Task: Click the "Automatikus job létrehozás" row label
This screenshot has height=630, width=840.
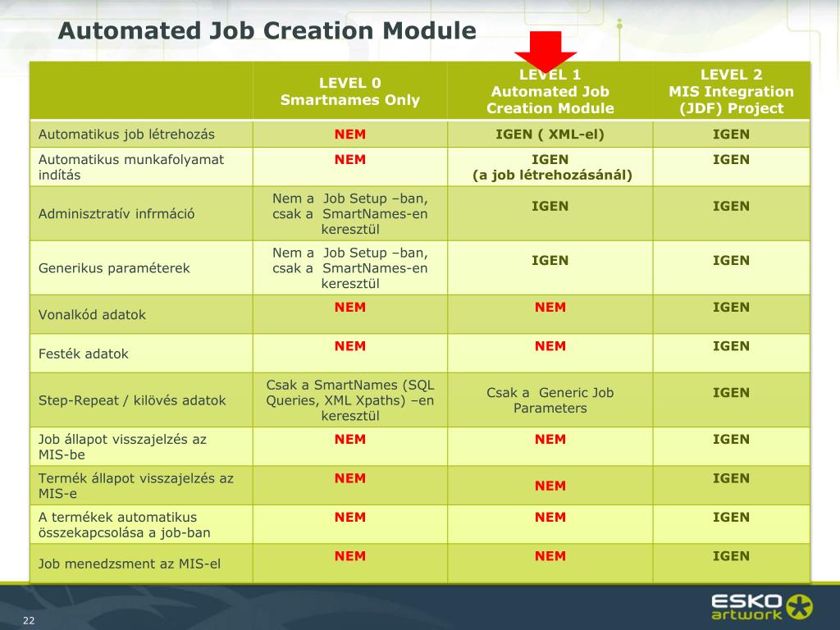Action: point(126,135)
